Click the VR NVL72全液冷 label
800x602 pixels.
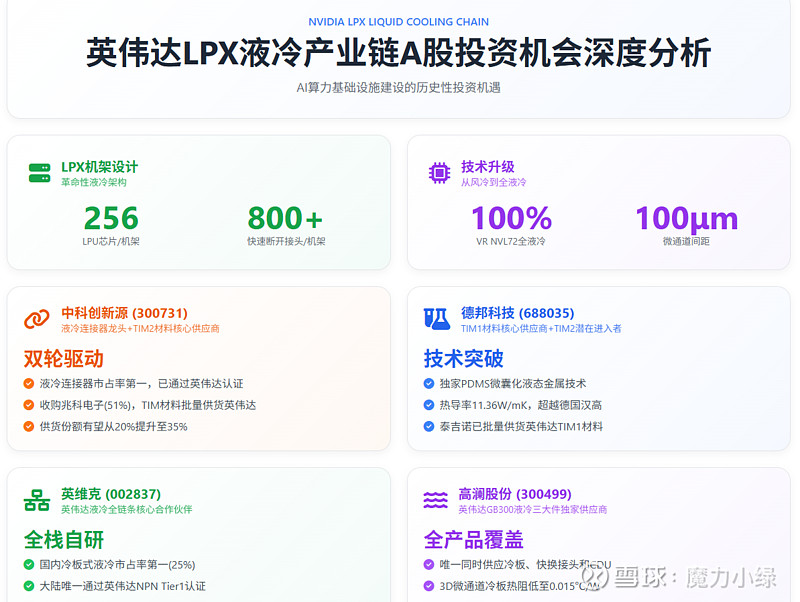511,241
